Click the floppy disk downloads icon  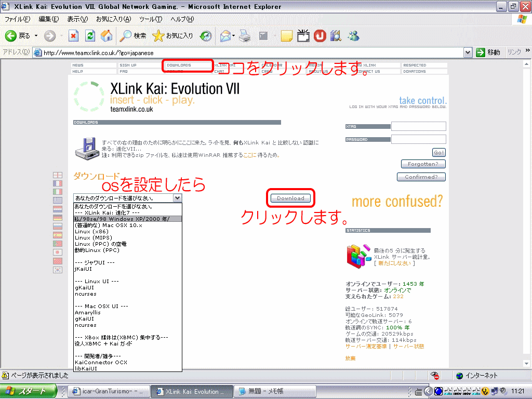(87, 149)
